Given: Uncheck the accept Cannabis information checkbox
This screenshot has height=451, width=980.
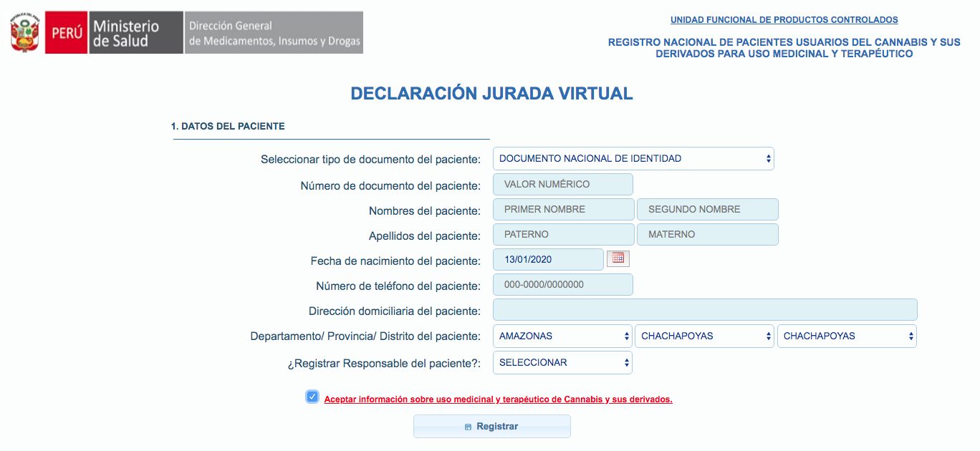Looking at the screenshot, I should (x=312, y=397).
